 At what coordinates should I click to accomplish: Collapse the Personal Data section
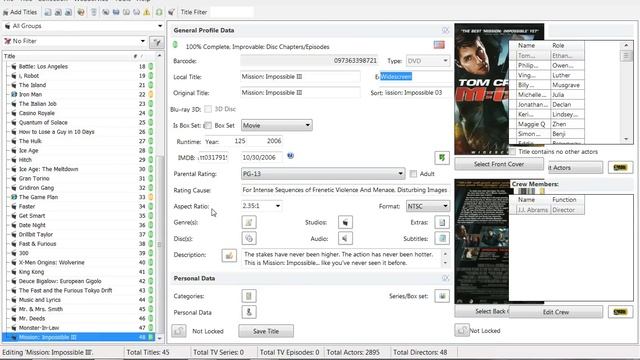point(445,278)
